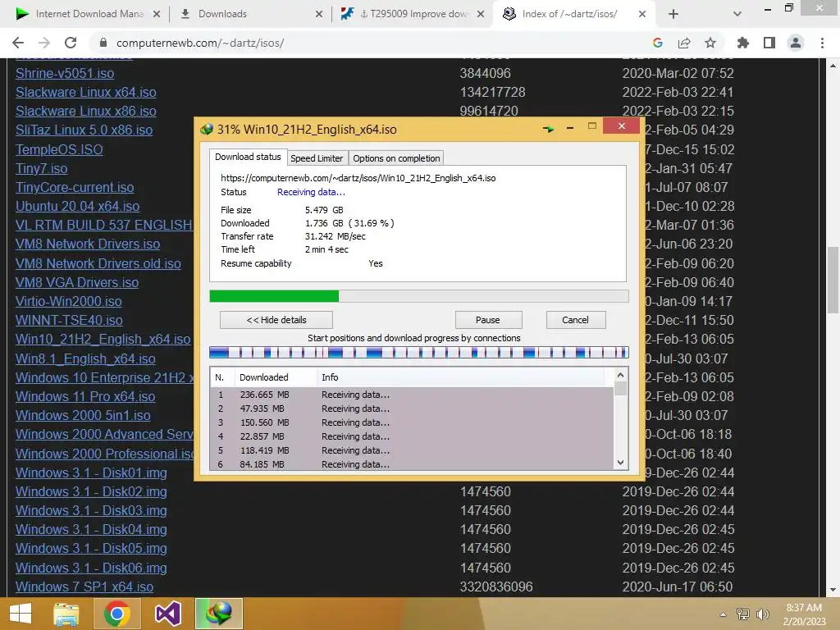
Task: Open the Windows 7 SP1 x64.iso link
Action: 84,587
